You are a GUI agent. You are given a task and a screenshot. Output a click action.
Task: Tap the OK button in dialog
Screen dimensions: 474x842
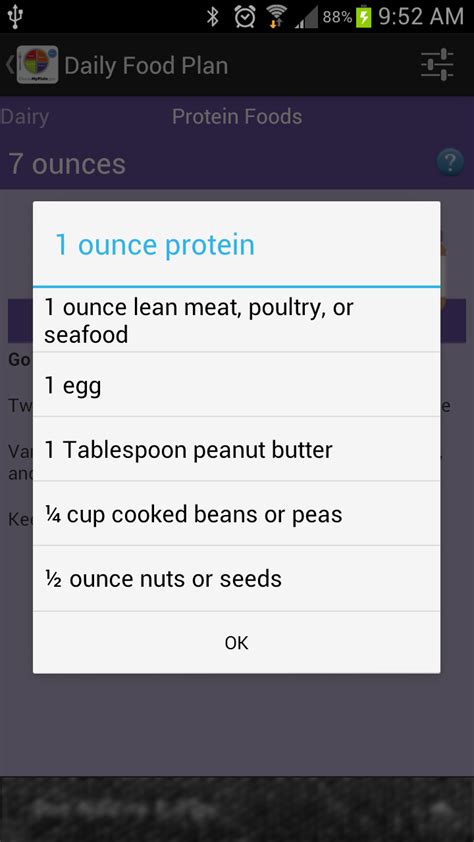(x=236, y=642)
